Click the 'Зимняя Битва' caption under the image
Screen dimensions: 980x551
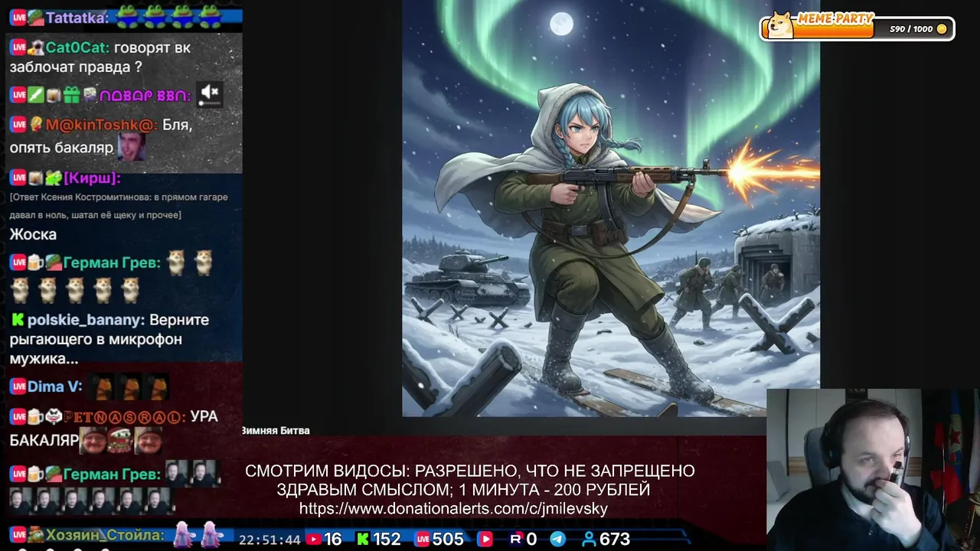pyautogui.click(x=276, y=431)
